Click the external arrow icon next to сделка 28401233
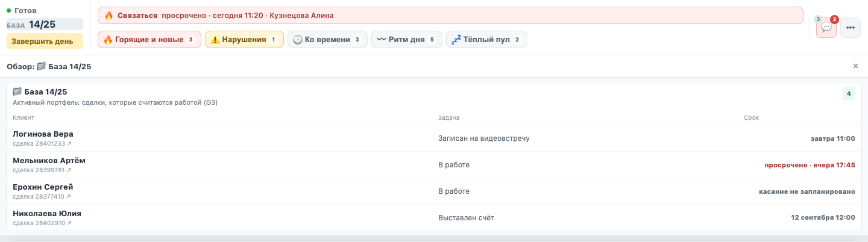 click(69, 144)
